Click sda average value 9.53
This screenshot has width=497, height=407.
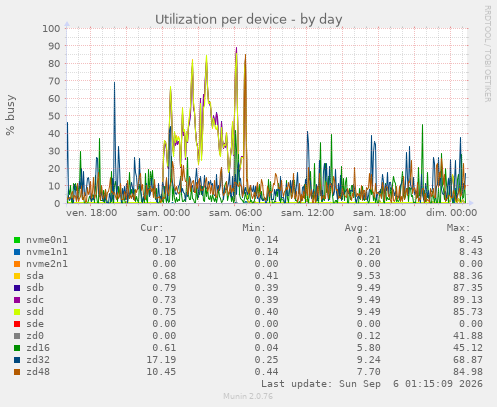[x=368, y=276]
